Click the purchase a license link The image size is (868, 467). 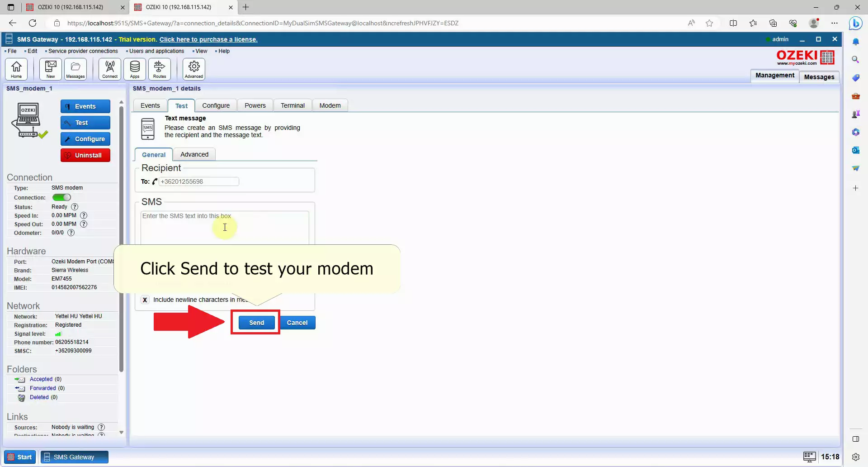[208, 39]
